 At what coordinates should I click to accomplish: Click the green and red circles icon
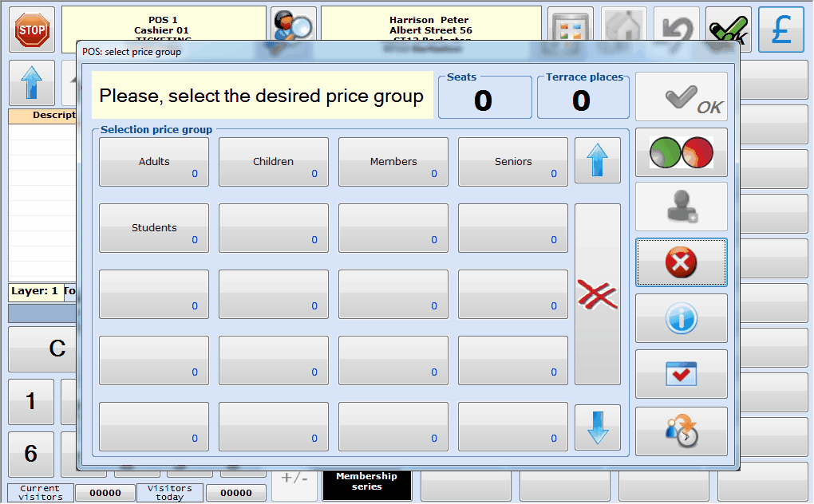click(x=681, y=153)
